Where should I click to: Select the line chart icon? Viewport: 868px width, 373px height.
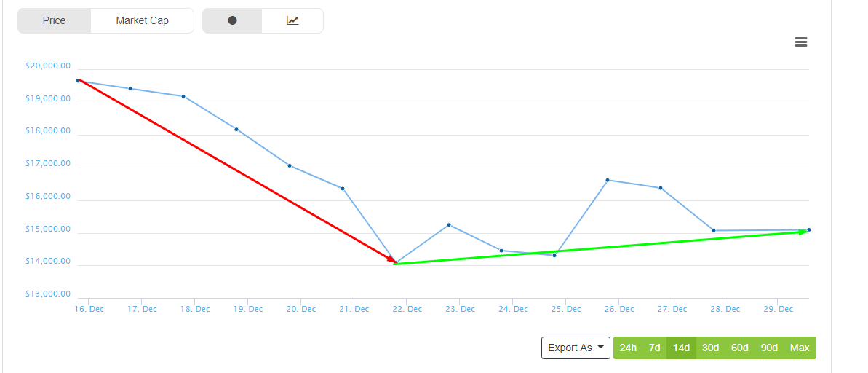[x=292, y=20]
